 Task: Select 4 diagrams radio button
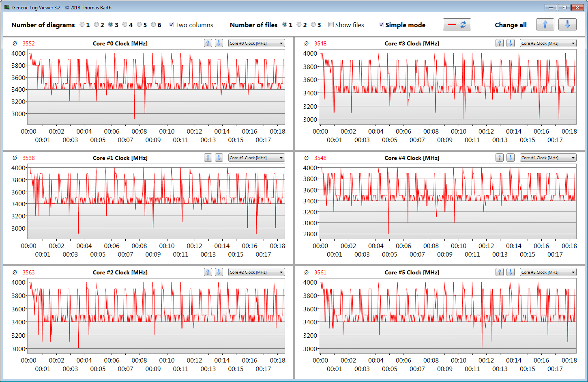click(x=125, y=25)
